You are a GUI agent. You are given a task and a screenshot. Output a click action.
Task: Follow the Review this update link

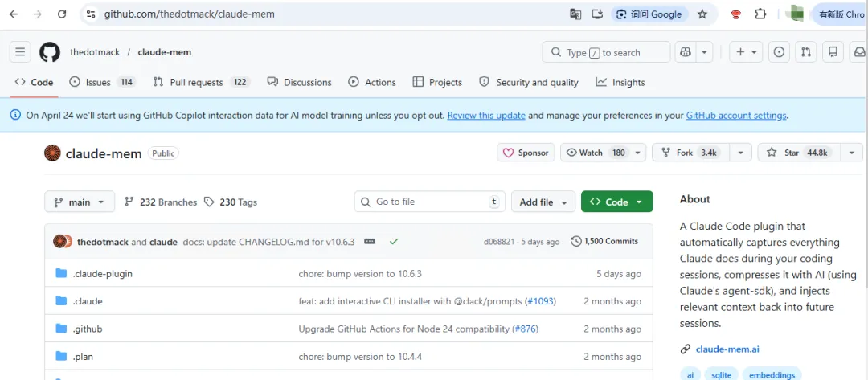point(486,116)
